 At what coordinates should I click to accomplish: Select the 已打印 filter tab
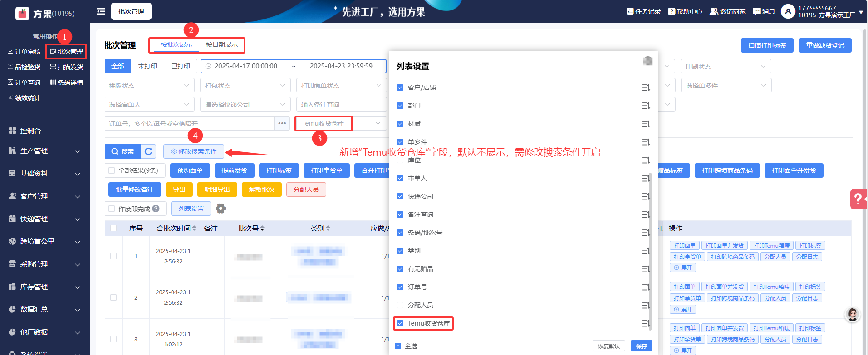[x=181, y=66]
